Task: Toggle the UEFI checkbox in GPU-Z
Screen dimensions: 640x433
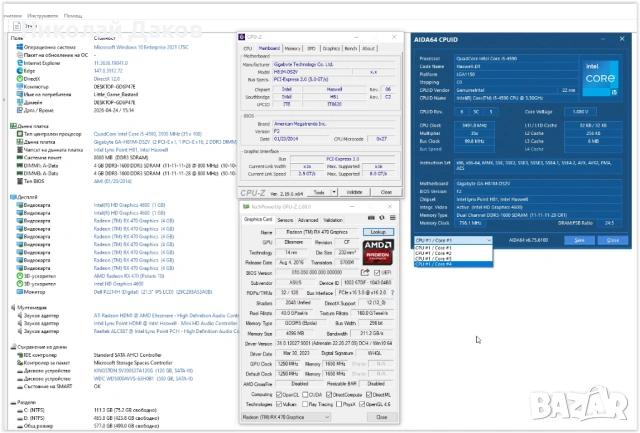Action: 377,272
